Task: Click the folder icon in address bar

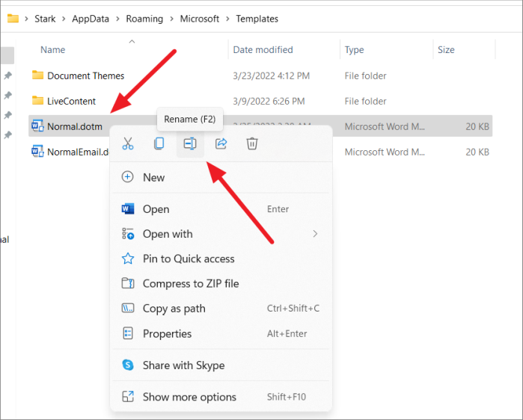Action: [x=13, y=18]
